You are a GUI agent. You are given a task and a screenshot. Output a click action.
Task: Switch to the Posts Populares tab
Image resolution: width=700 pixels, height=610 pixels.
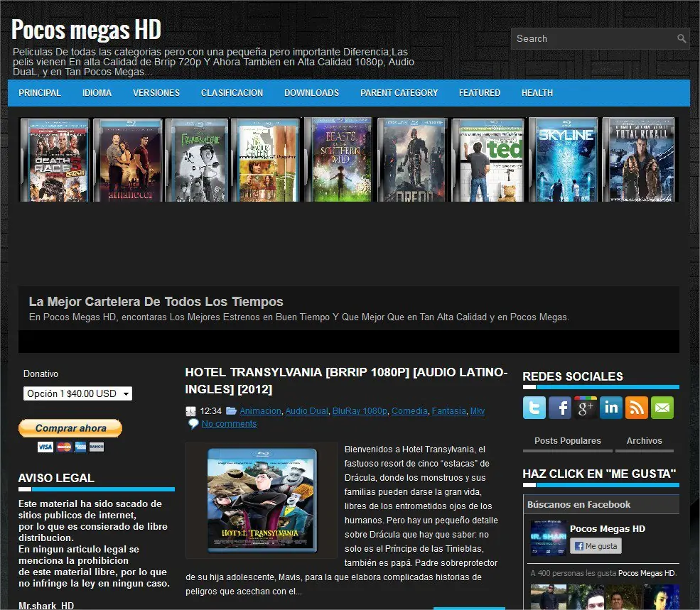(x=567, y=441)
